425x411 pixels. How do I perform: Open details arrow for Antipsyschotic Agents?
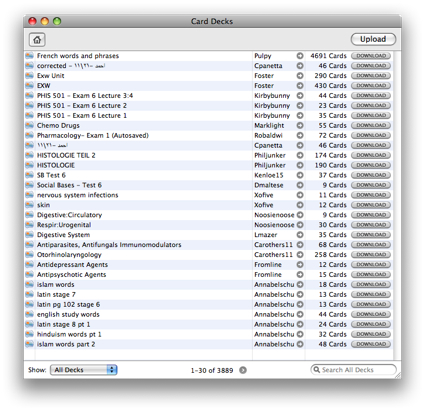(x=300, y=275)
